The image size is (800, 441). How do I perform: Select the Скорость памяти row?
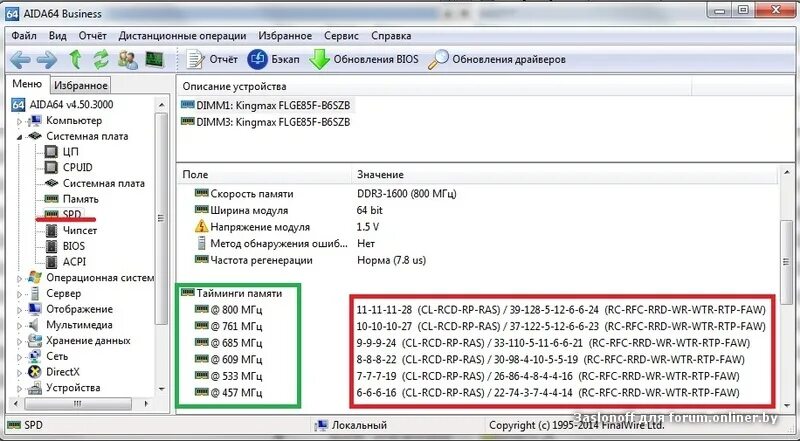477,194
